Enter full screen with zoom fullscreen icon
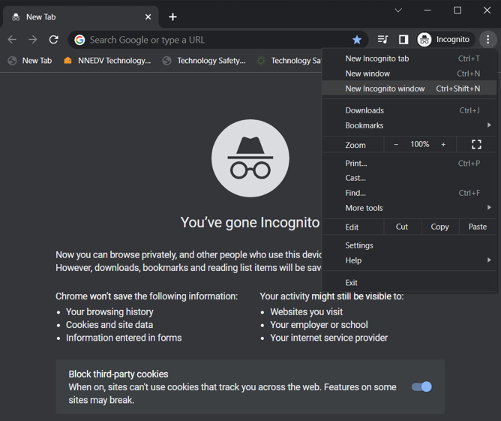The width and height of the screenshot is (501, 421). point(476,145)
